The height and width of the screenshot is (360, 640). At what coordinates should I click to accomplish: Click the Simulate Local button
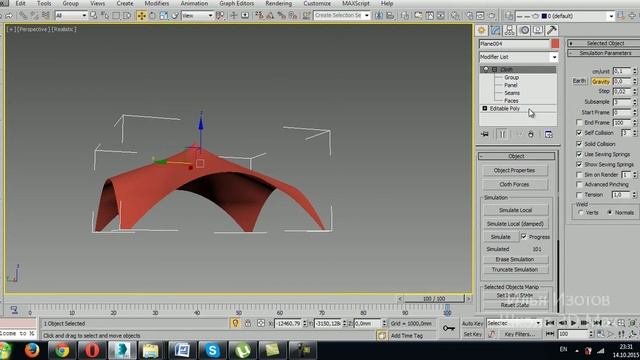pyautogui.click(x=516, y=210)
